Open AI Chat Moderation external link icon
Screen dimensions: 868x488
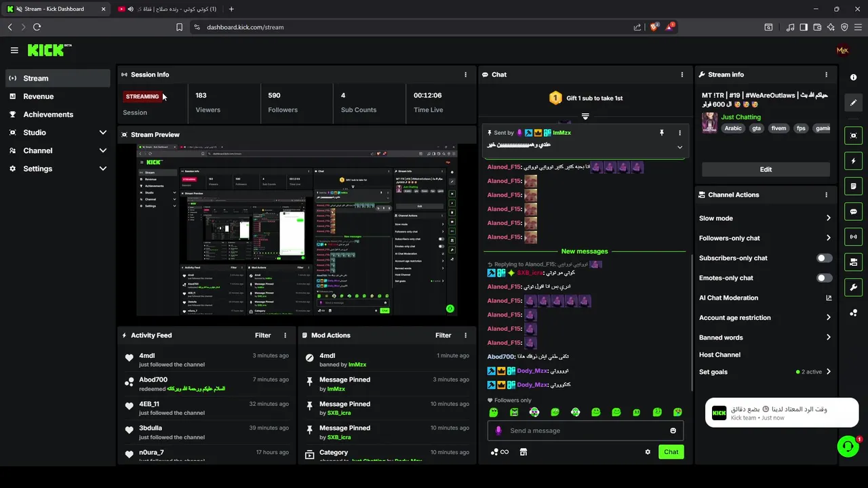828,298
